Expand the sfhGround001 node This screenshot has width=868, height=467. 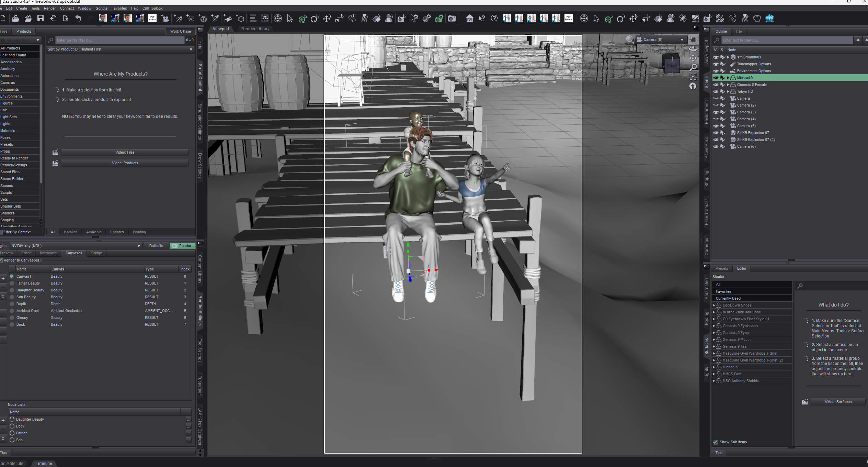pos(728,57)
